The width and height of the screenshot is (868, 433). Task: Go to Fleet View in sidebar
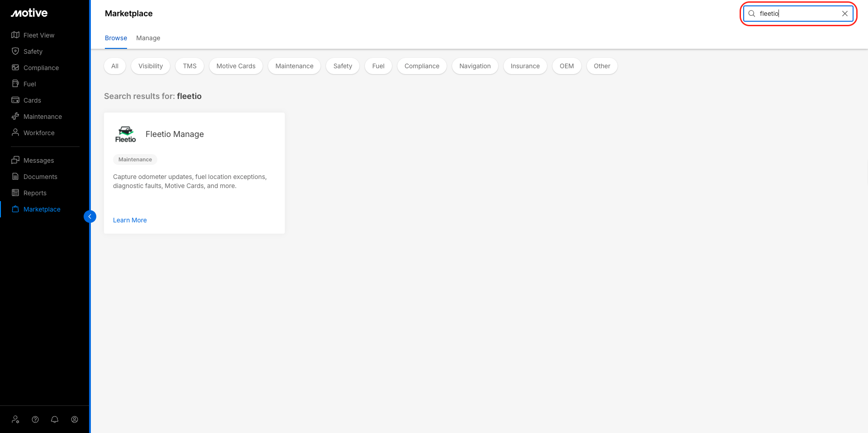point(39,35)
